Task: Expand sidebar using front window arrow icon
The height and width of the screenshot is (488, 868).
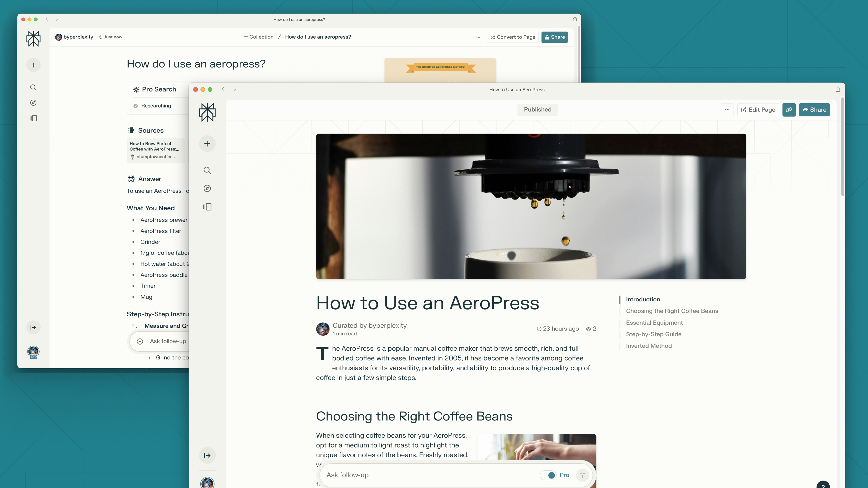Action: [x=207, y=455]
